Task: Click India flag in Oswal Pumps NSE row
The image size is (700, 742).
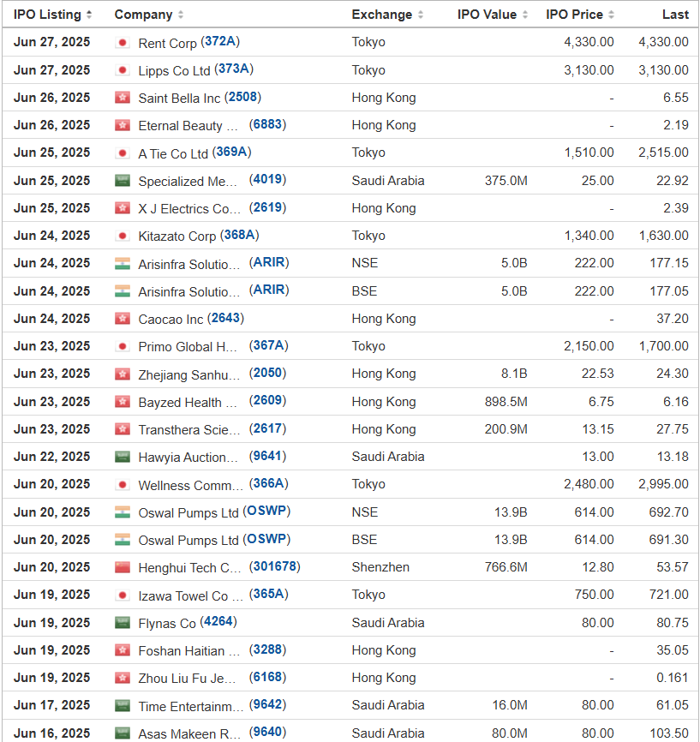Action: (x=123, y=512)
